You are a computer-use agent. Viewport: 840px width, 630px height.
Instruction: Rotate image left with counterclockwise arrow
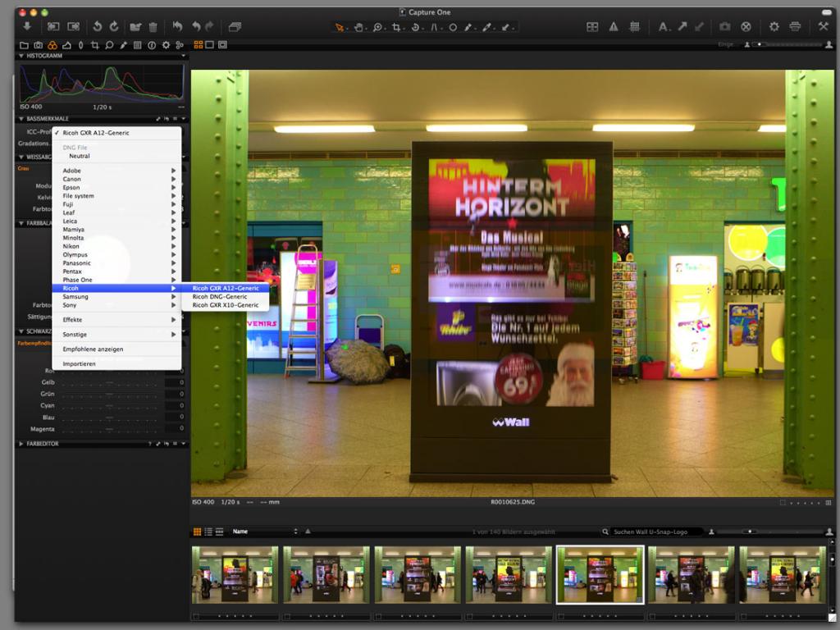97,27
